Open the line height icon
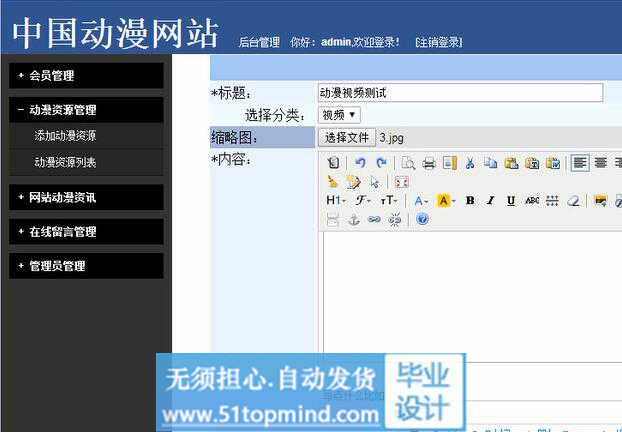622x432 pixels. [552, 201]
